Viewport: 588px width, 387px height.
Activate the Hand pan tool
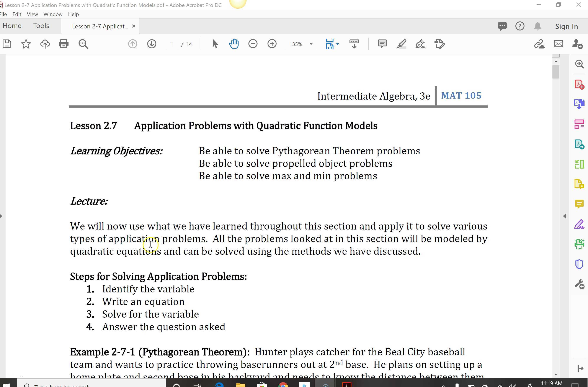(x=234, y=44)
